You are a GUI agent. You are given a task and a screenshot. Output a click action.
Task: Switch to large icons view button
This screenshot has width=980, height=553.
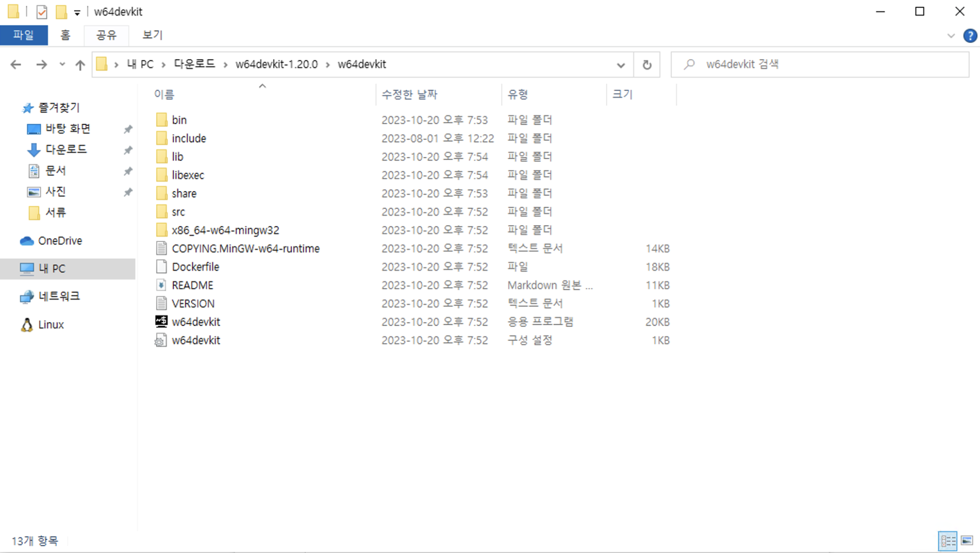click(x=967, y=540)
